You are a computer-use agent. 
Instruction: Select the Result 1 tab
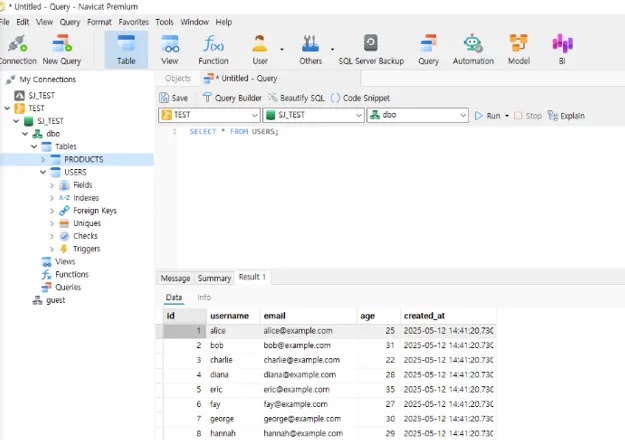[252, 277]
